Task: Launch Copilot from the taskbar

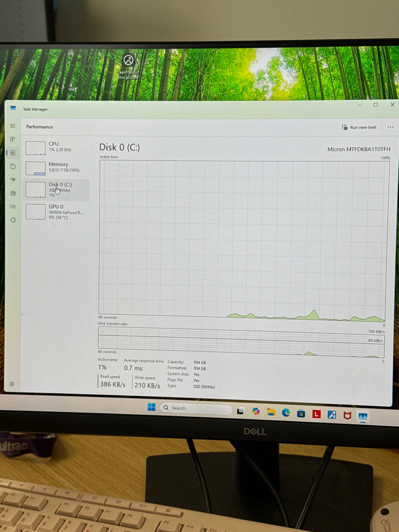Action: click(256, 412)
